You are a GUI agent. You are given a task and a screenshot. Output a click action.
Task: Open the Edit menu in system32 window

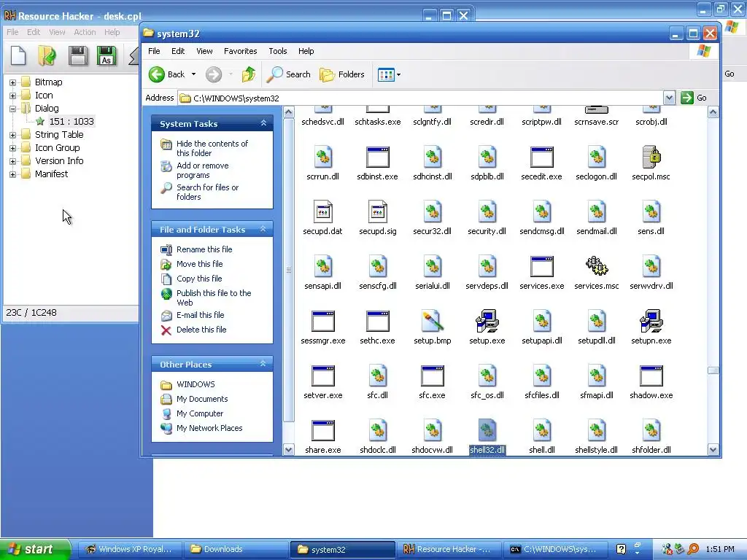click(x=178, y=51)
